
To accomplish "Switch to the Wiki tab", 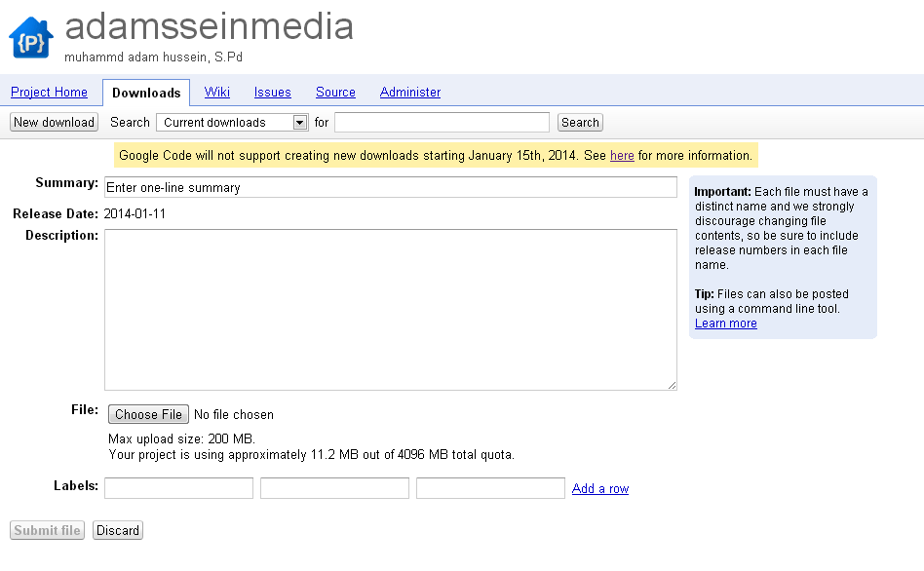I will coord(216,92).
